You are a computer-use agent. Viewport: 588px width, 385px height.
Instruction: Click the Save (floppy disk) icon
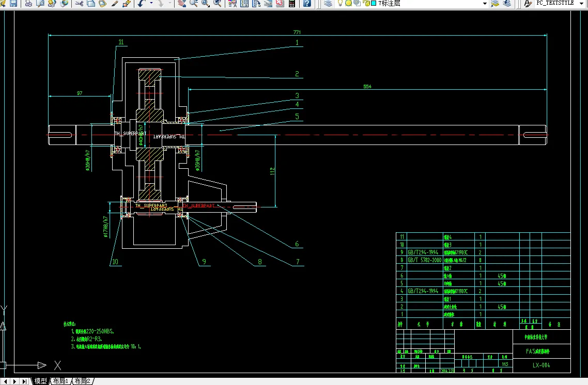13,4
